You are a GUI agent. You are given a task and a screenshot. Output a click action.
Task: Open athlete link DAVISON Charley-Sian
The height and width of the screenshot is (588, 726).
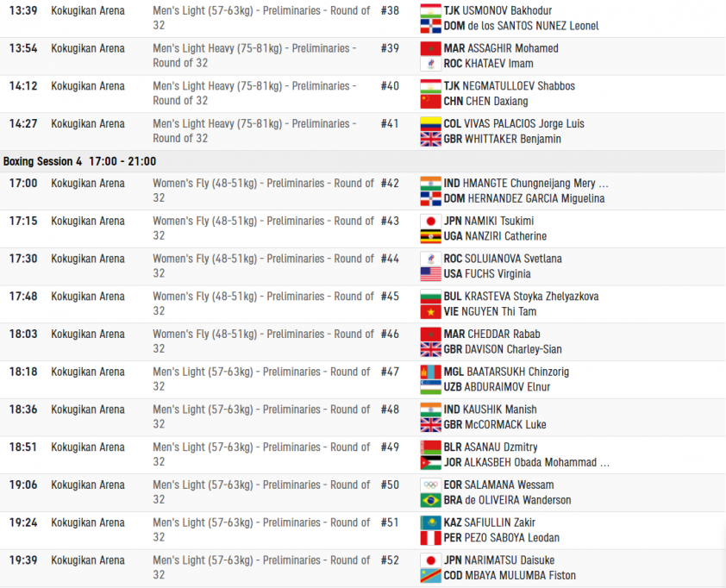point(513,349)
